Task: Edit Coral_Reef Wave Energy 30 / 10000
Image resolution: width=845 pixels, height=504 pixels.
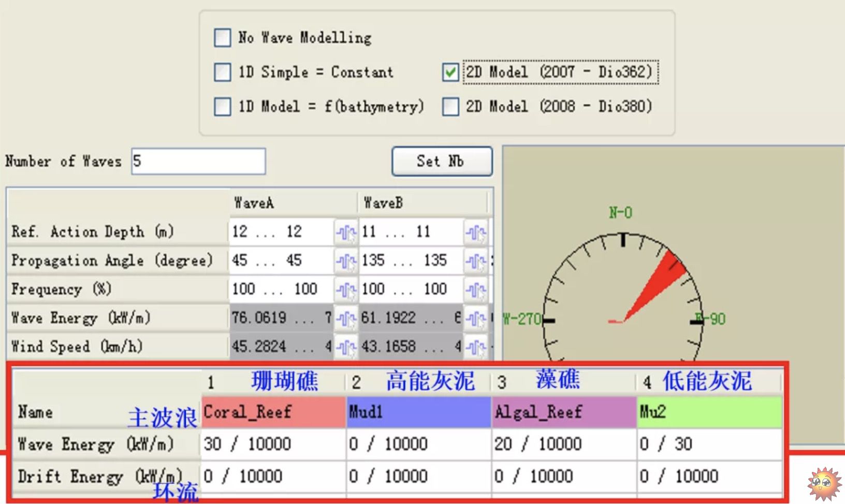Action: click(273, 444)
